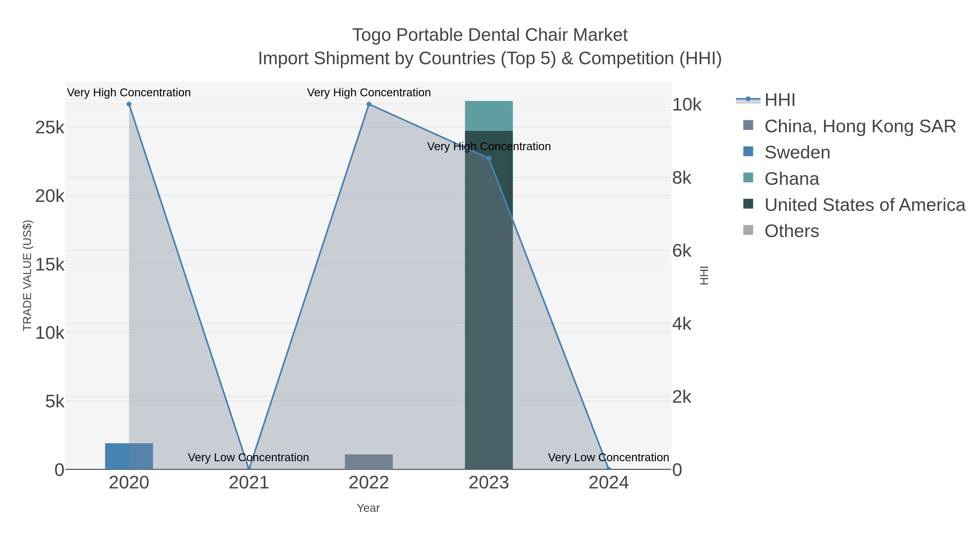Click the 20k trade value tick

50,196
